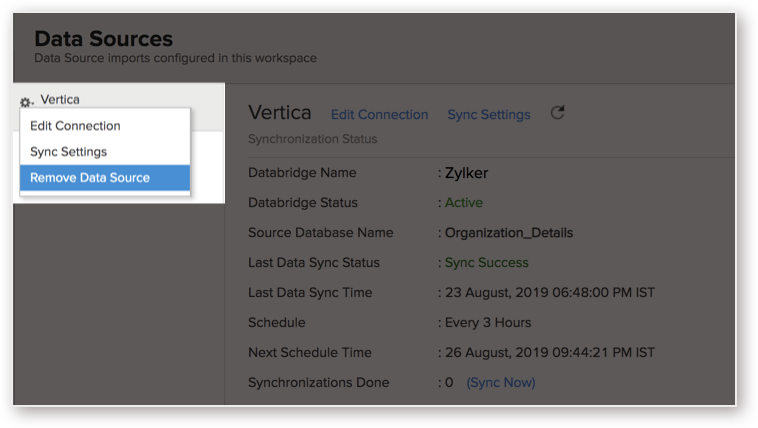
Task: Click the Last Data Sync Time value
Action: [x=550, y=293]
